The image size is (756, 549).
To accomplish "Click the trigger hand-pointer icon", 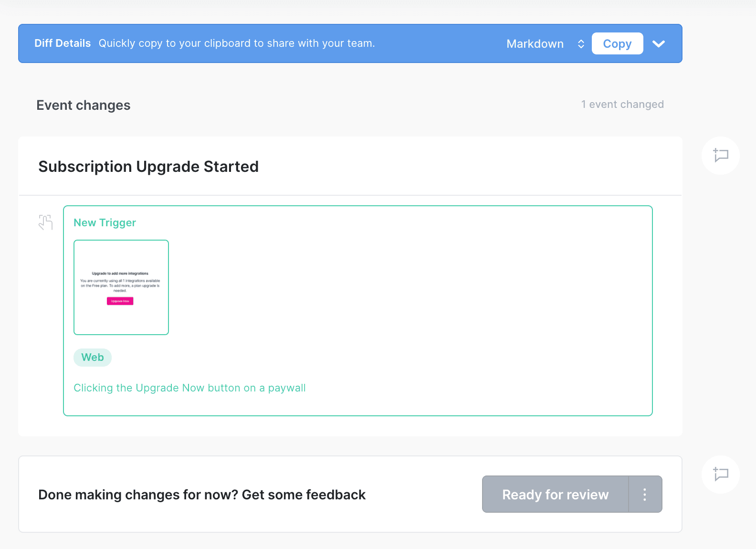I will click(45, 222).
